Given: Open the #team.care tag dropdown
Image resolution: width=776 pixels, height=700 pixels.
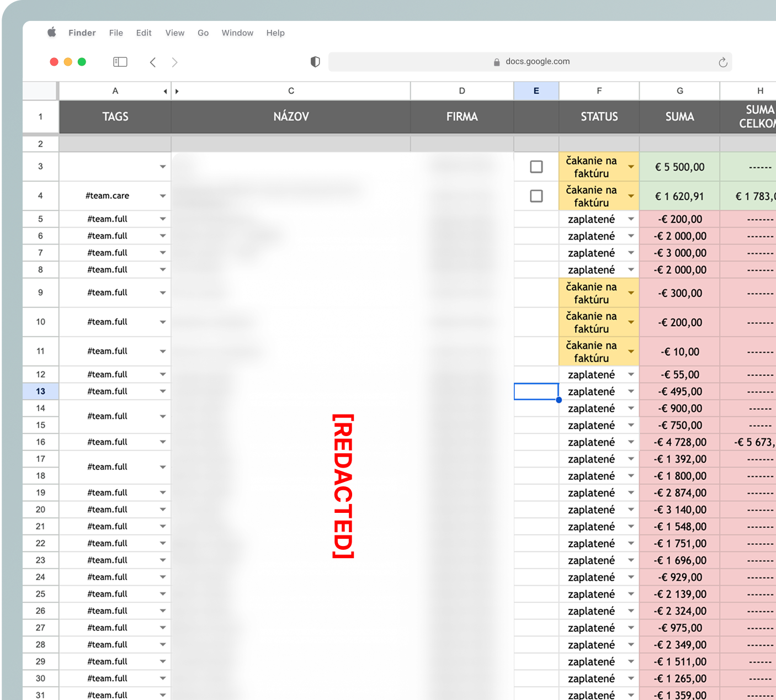Looking at the screenshot, I should (163, 196).
